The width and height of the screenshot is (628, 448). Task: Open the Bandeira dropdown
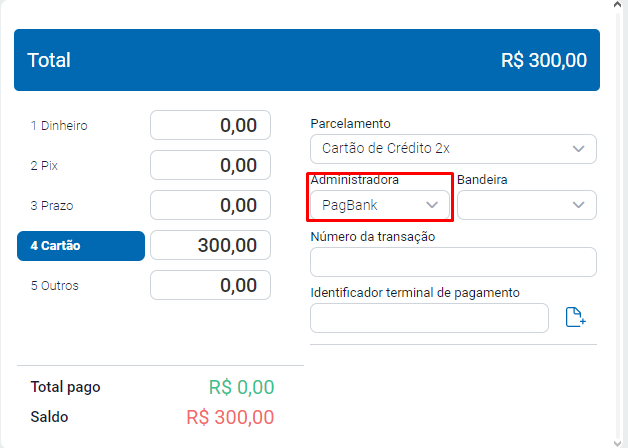pyautogui.click(x=526, y=205)
